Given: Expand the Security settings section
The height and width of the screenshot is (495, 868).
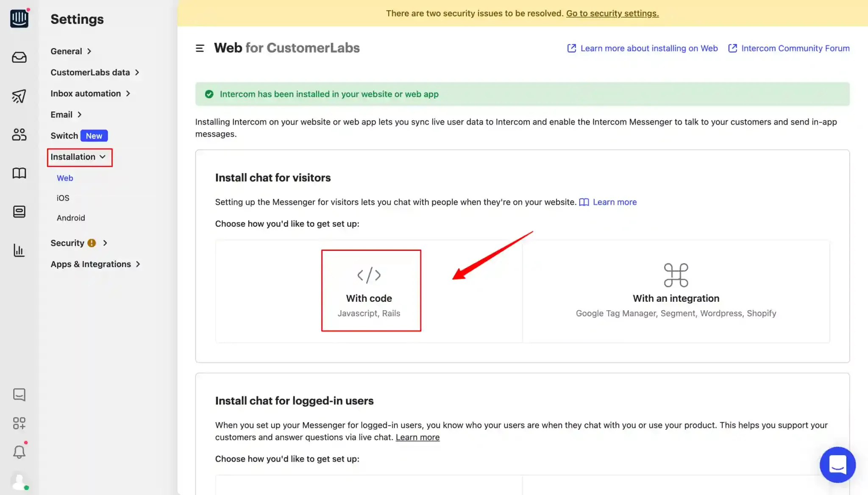Looking at the screenshot, I should pyautogui.click(x=79, y=243).
